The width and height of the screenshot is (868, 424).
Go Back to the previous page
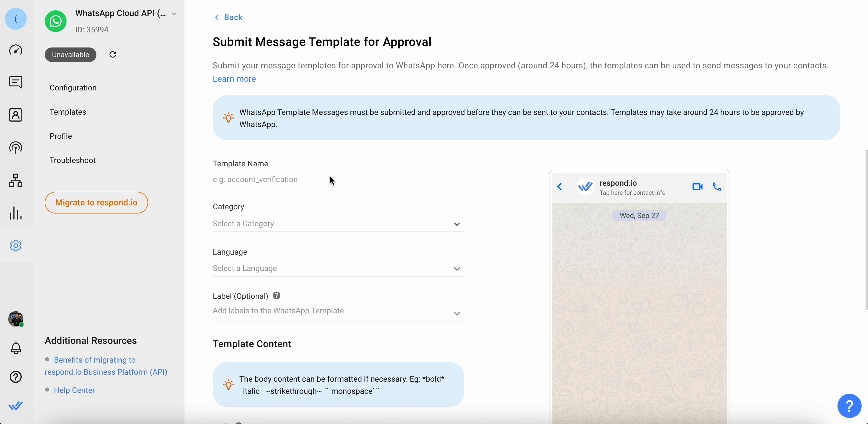229,17
